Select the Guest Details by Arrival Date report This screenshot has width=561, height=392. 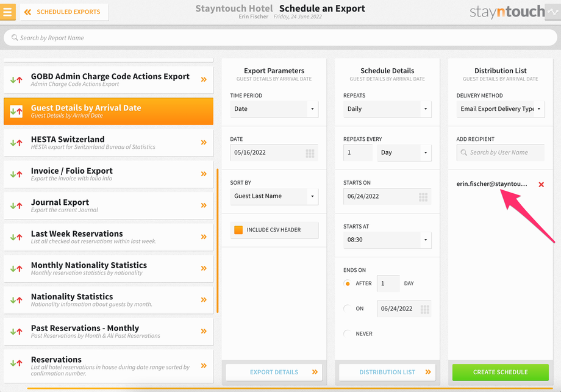(x=109, y=111)
